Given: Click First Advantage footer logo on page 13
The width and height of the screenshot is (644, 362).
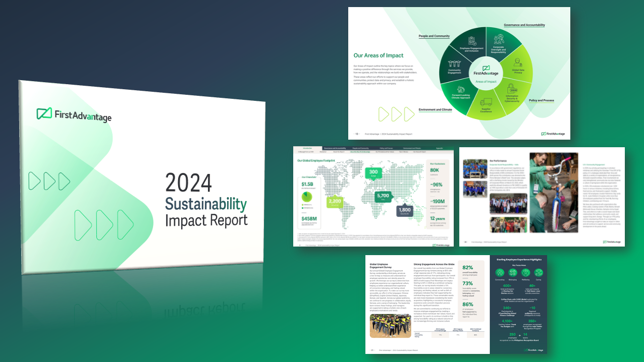Looking at the screenshot, I should tap(553, 134).
